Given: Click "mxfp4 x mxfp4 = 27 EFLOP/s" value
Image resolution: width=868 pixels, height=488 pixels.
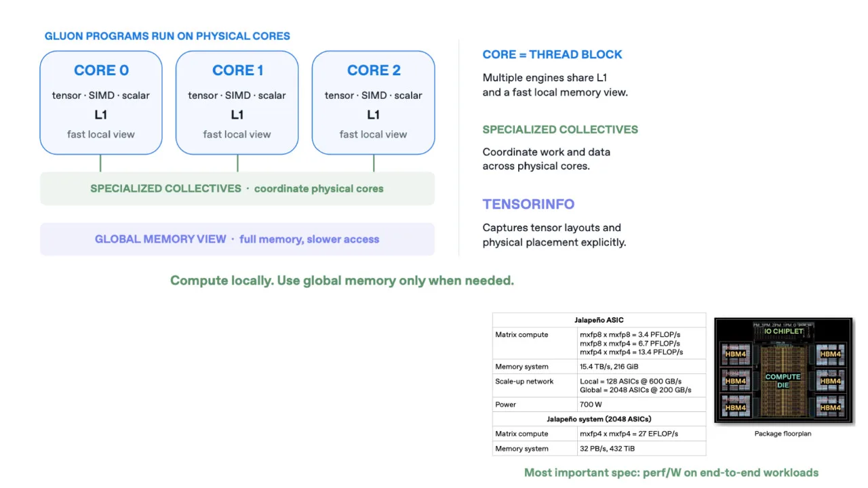Looking at the screenshot, I should tap(629, 434).
